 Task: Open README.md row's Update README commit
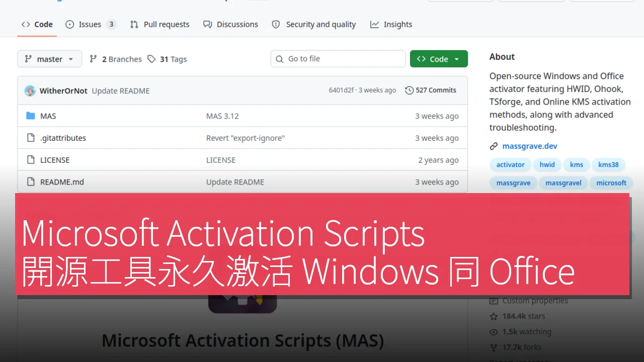235,182
